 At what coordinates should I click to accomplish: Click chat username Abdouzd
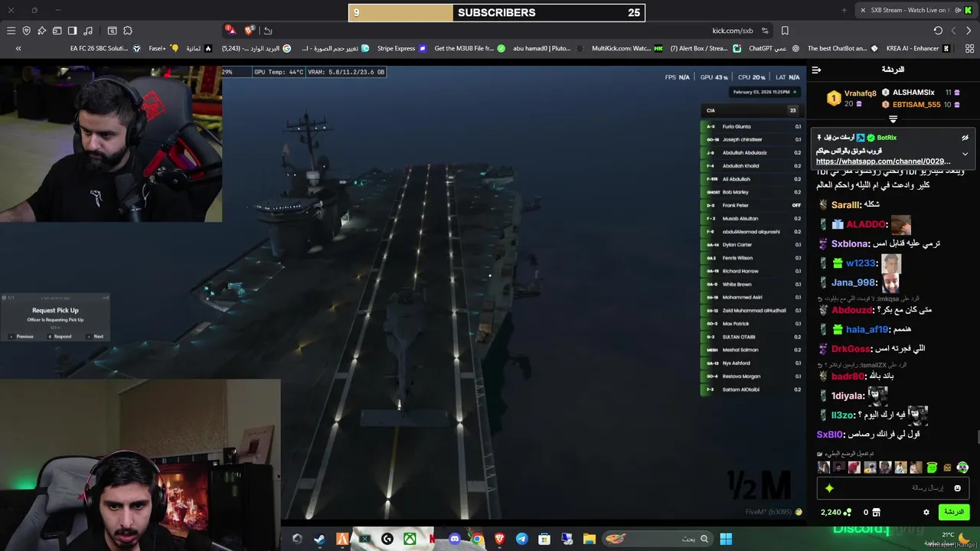(851, 310)
